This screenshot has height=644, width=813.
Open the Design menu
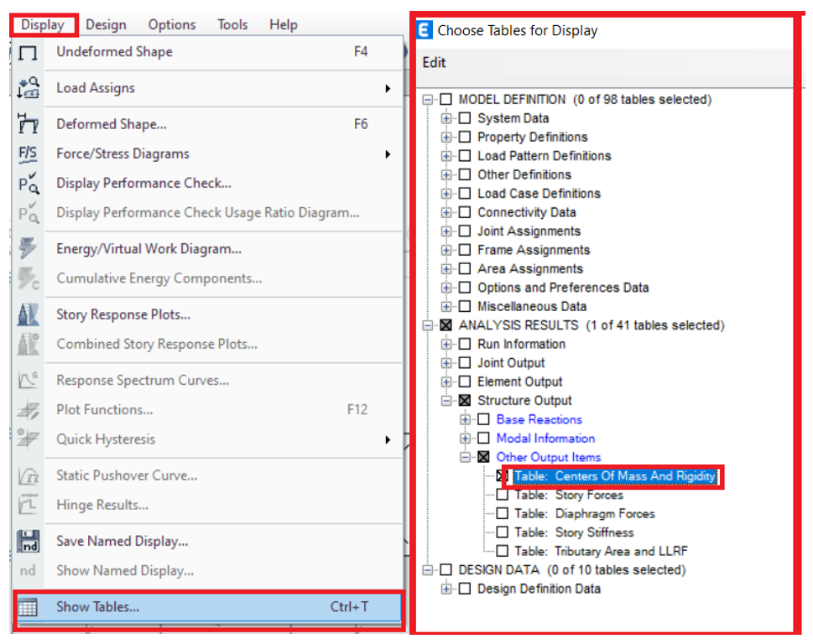click(x=106, y=24)
